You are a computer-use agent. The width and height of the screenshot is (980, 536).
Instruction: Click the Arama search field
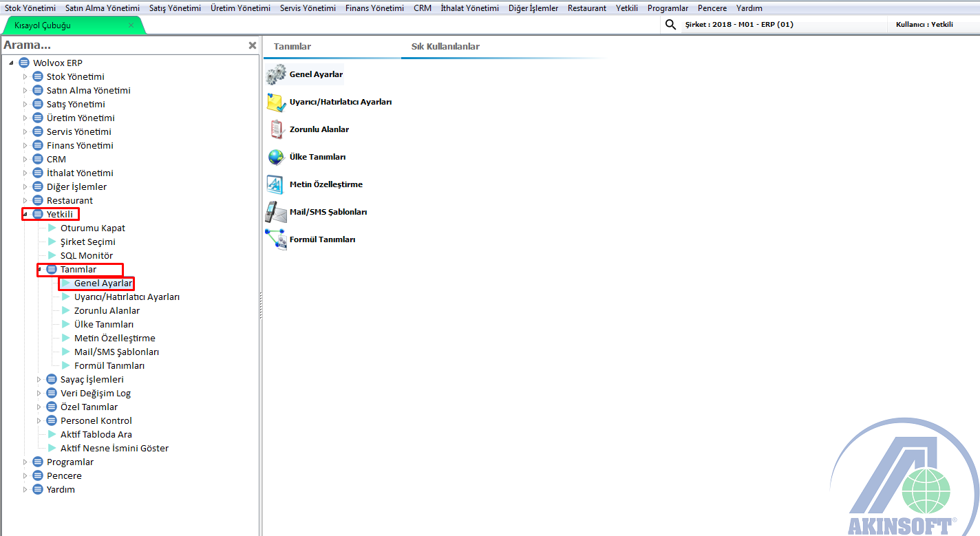tap(124, 45)
